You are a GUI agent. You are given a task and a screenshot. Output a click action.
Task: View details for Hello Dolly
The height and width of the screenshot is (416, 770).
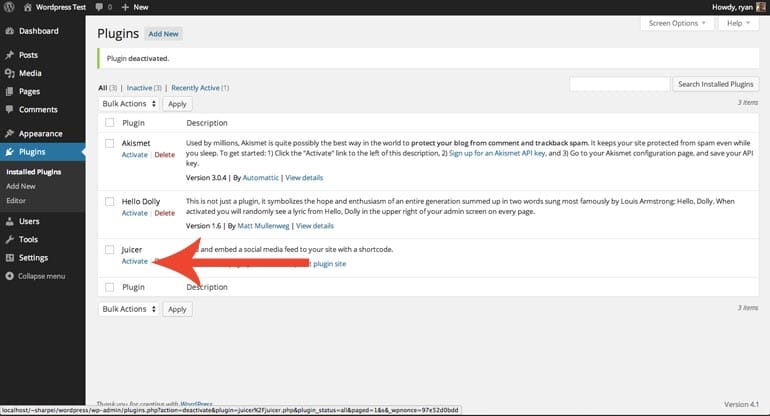315,226
